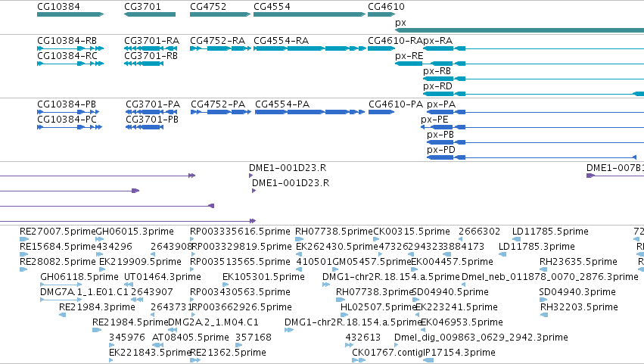
Task: Select the CG4610-RA transcript label
Action: [x=395, y=41]
